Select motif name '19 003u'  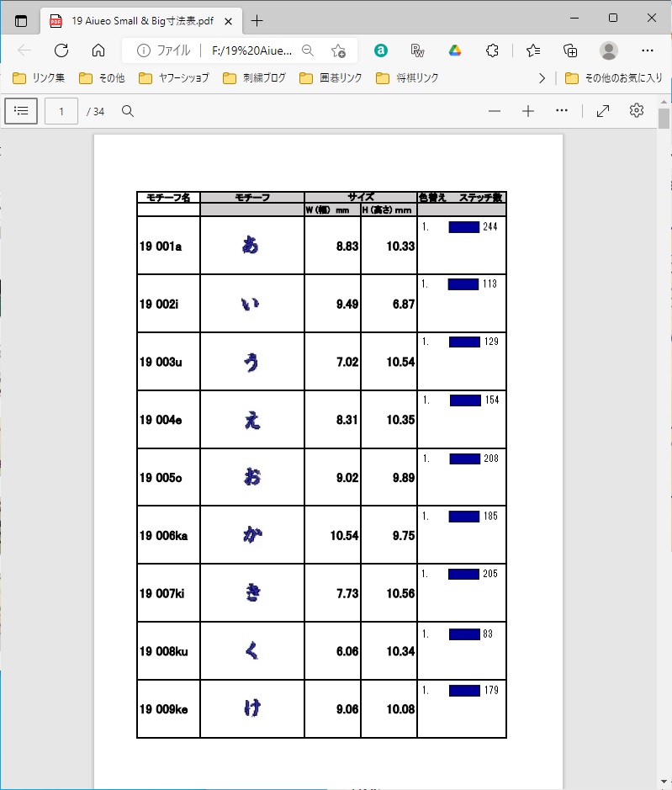tap(161, 363)
